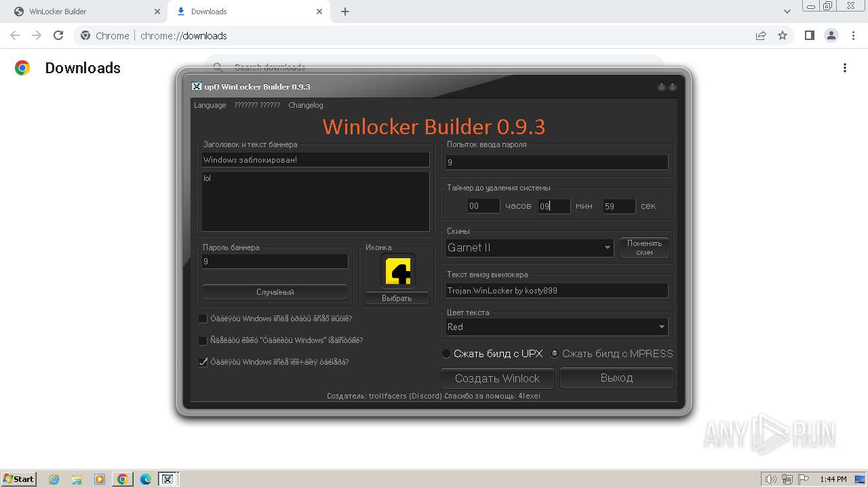Choose an icon with Выбрать button
Viewport: 868px width, 488px height.
397,298
